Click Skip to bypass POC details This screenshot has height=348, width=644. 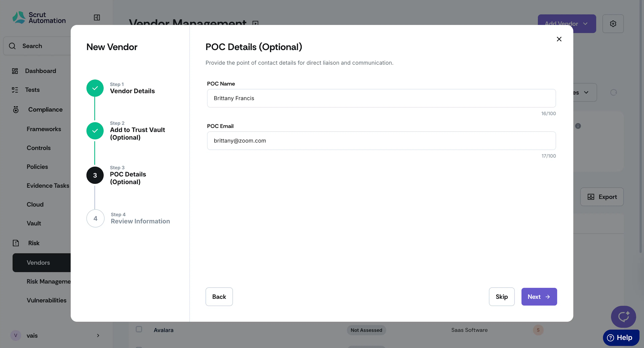(501, 297)
